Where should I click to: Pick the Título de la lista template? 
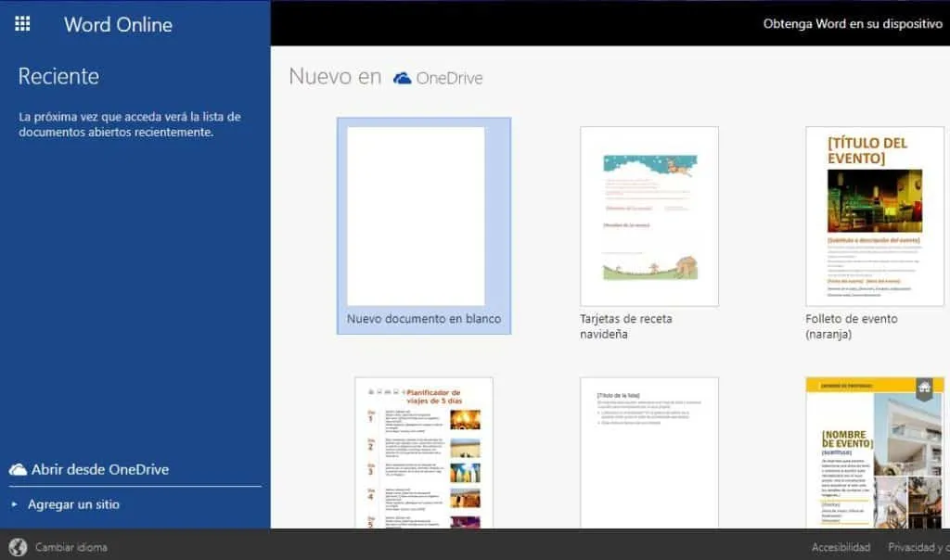point(649,452)
